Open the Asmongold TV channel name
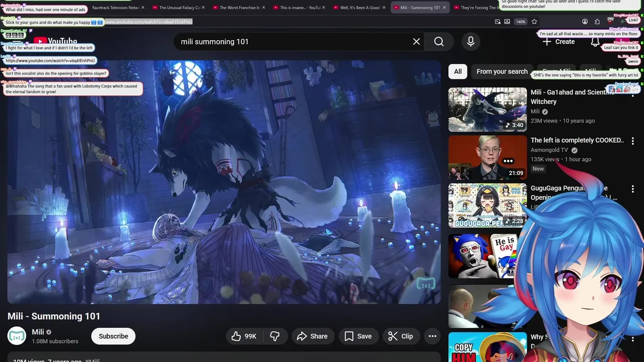 549,150
